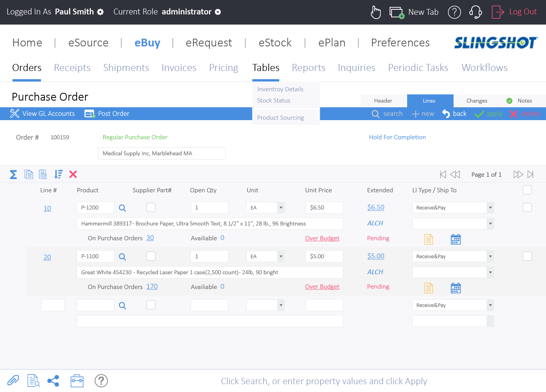
Task: Select line 20 row checkbox
Action: pyautogui.click(x=527, y=256)
